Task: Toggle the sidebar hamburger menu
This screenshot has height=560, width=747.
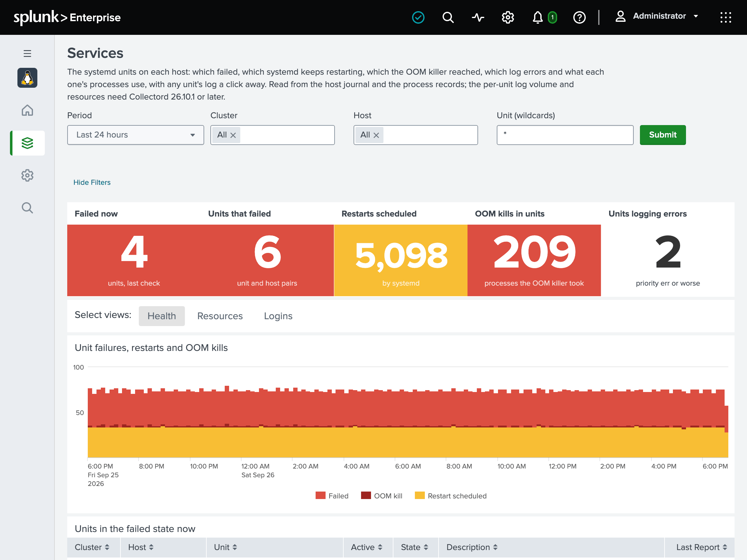Action: pos(27,53)
